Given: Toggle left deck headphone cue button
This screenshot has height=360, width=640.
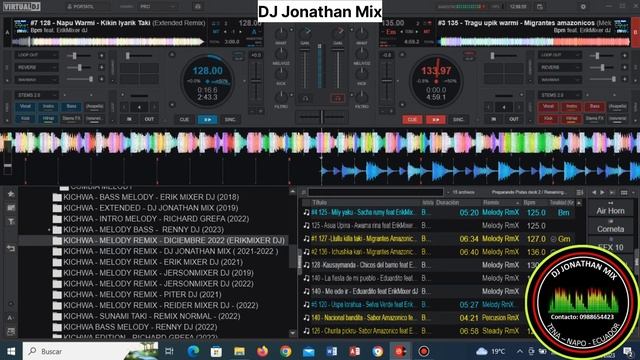Looking at the screenshot, I should coord(305,98).
